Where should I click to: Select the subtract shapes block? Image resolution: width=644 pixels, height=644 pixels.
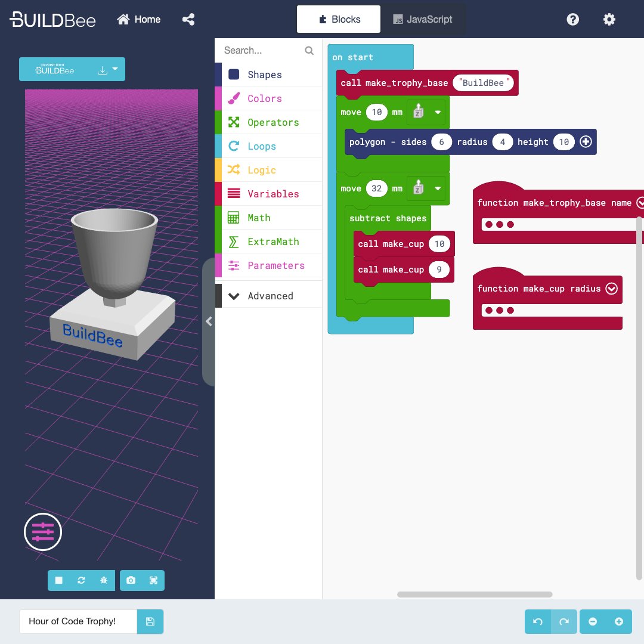click(388, 218)
